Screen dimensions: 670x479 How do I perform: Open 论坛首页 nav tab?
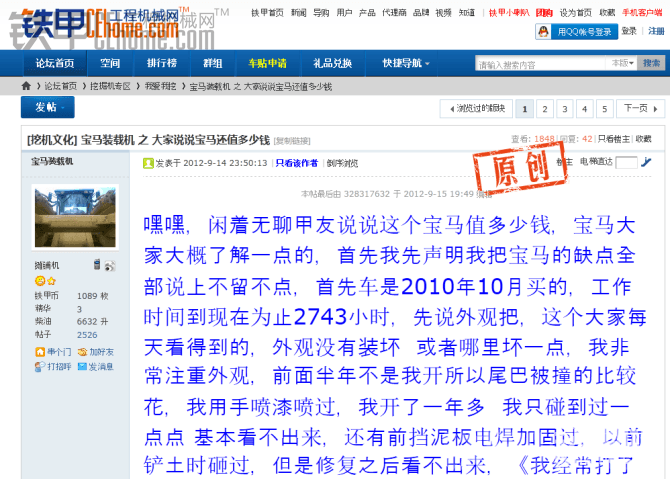click(x=55, y=63)
